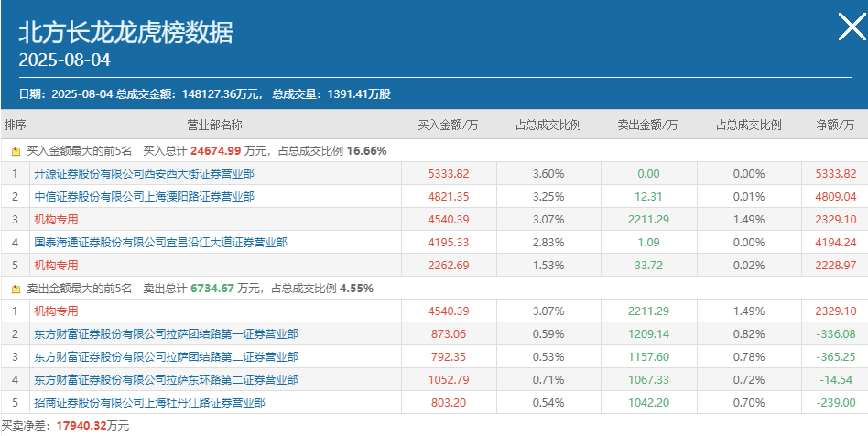Select buy amount 873.06
868x436 pixels.
(x=449, y=334)
